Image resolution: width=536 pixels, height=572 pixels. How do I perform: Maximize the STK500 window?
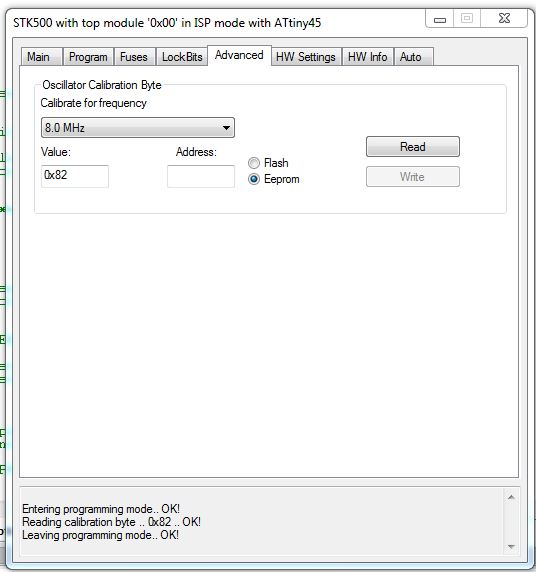tap(467, 18)
